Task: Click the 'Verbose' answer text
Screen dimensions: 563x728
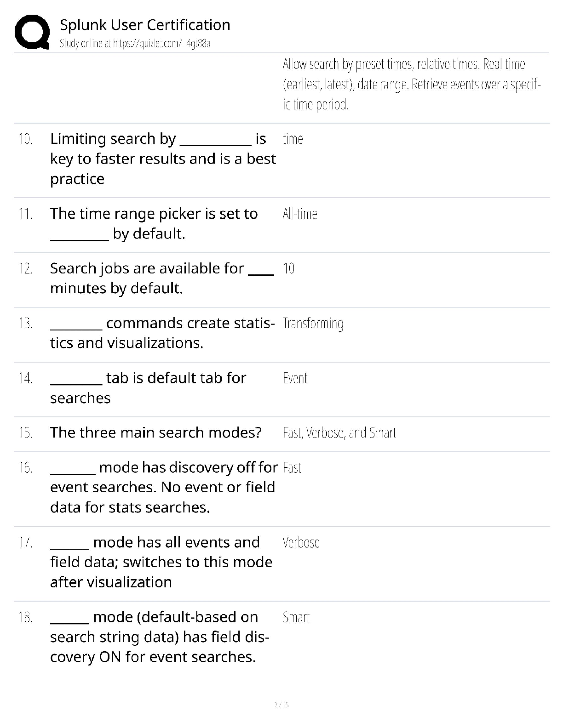Action: coord(301,542)
